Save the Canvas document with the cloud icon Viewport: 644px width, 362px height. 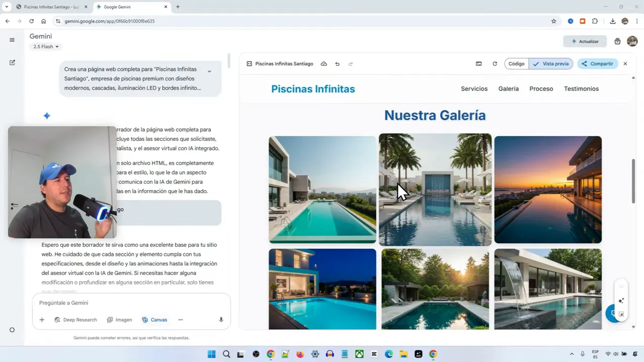[324, 64]
